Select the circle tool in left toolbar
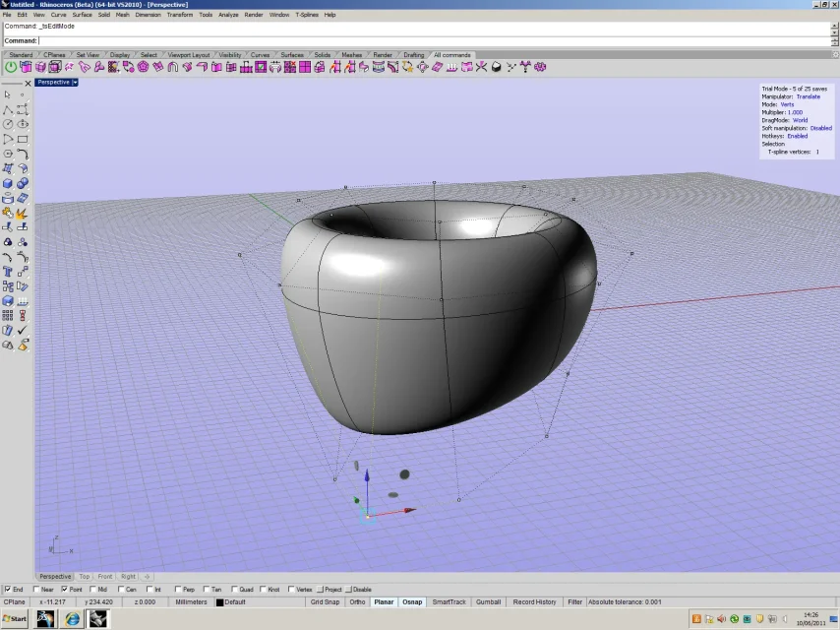 pos(8,124)
